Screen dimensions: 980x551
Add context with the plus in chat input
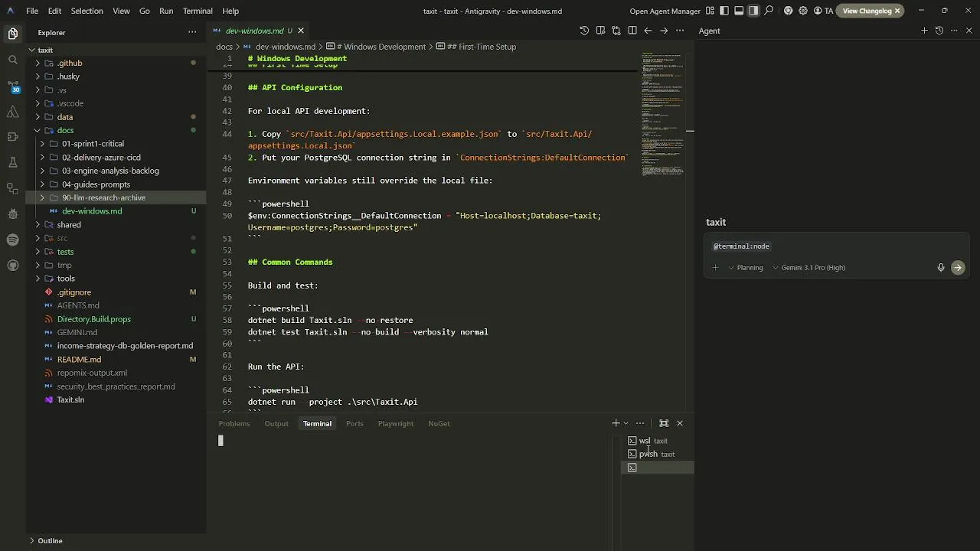tap(715, 268)
